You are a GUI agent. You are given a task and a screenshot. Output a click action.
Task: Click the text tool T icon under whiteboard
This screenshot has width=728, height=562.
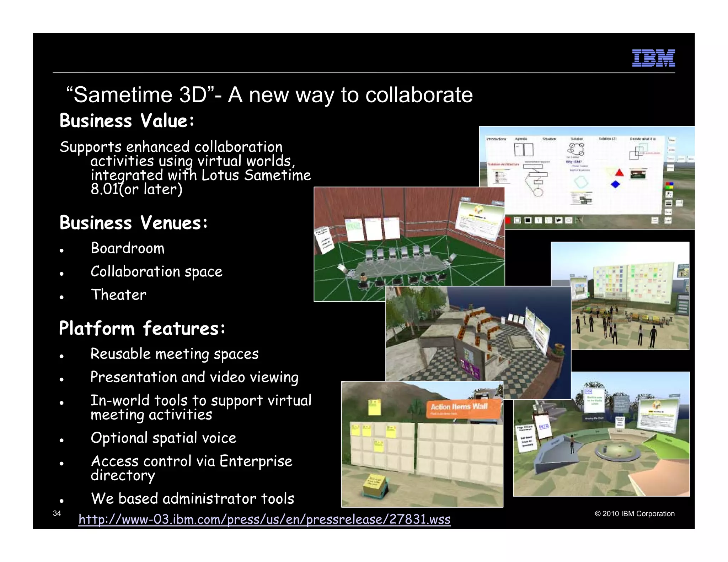coord(539,220)
